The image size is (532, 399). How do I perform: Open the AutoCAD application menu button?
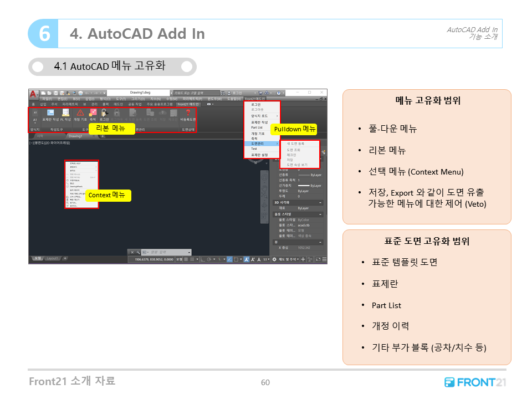33,94
